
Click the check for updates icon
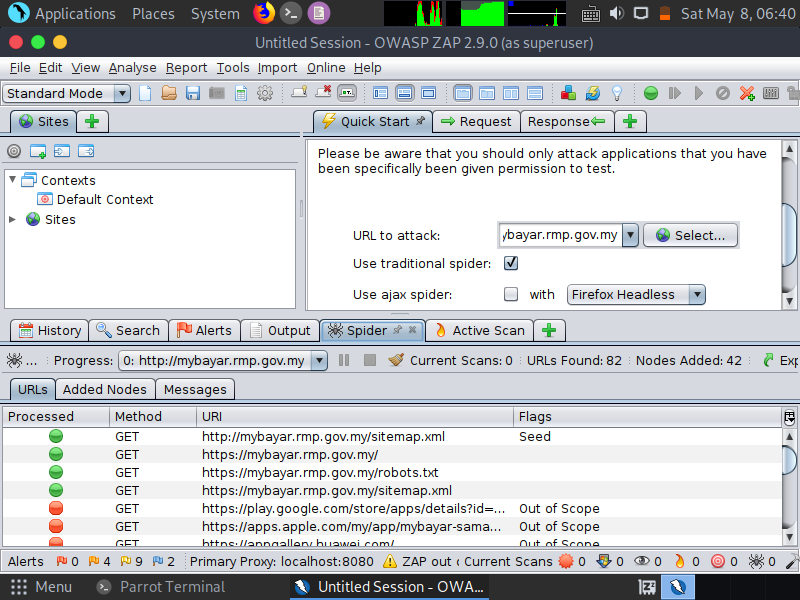(x=592, y=93)
